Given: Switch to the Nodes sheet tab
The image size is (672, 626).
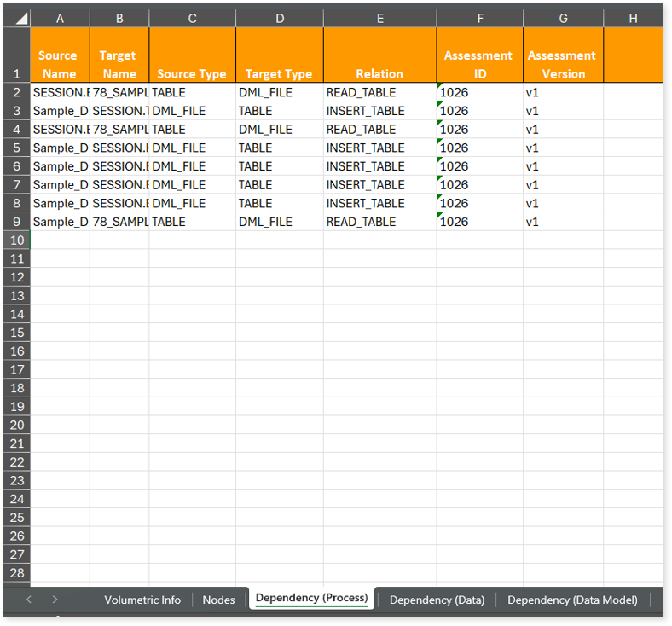Looking at the screenshot, I should pos(218,600).
